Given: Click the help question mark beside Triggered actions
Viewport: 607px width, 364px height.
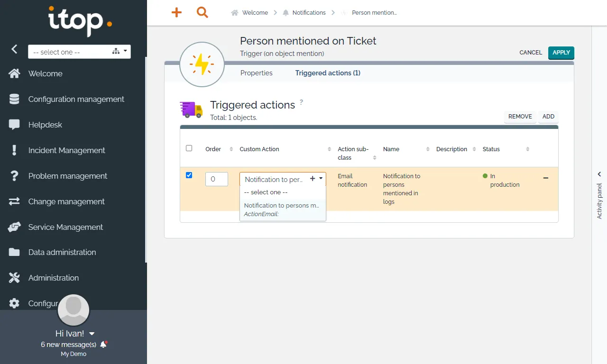Looking at the screenshot, I should click(301, 102).
